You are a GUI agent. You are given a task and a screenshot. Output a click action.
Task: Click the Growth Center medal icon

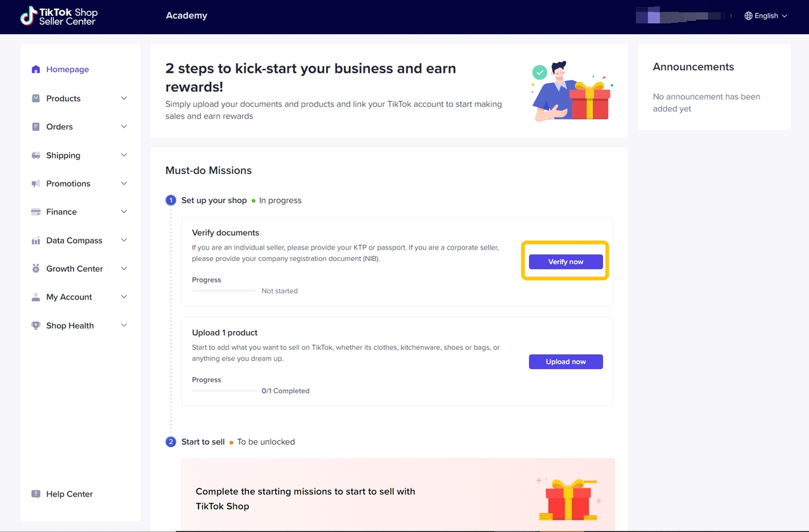(x=36, y=269)
